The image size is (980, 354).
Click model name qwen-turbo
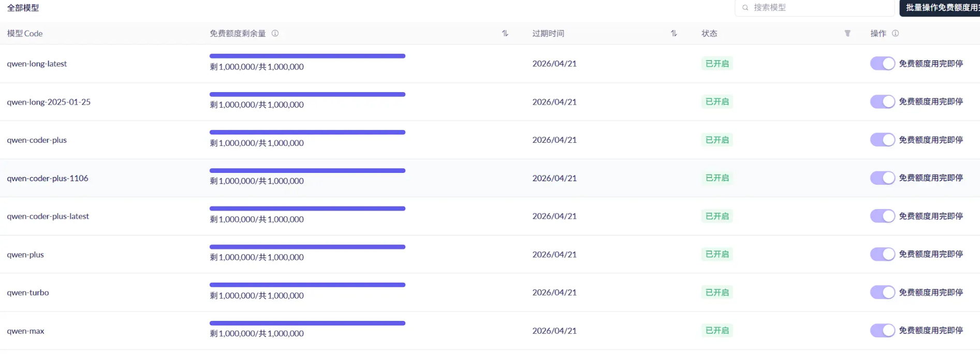coord(28,292)
